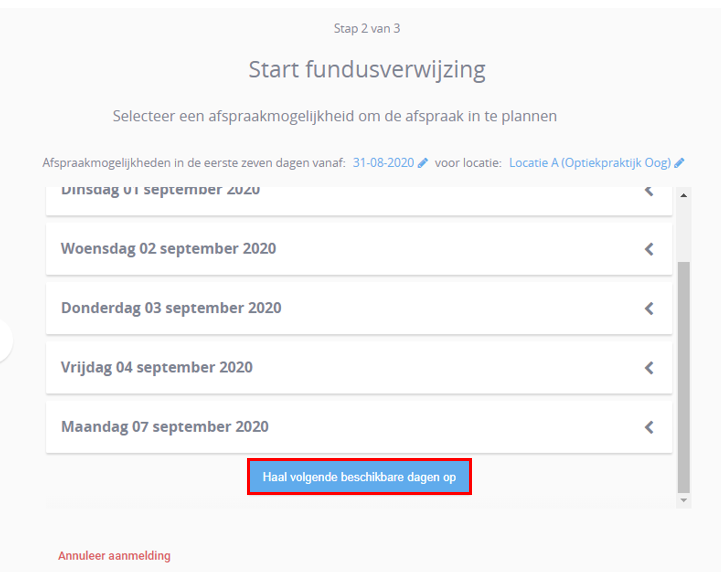Click the round white button at left edge
This screenshot has width=721, height=572.
pos(6,340)
